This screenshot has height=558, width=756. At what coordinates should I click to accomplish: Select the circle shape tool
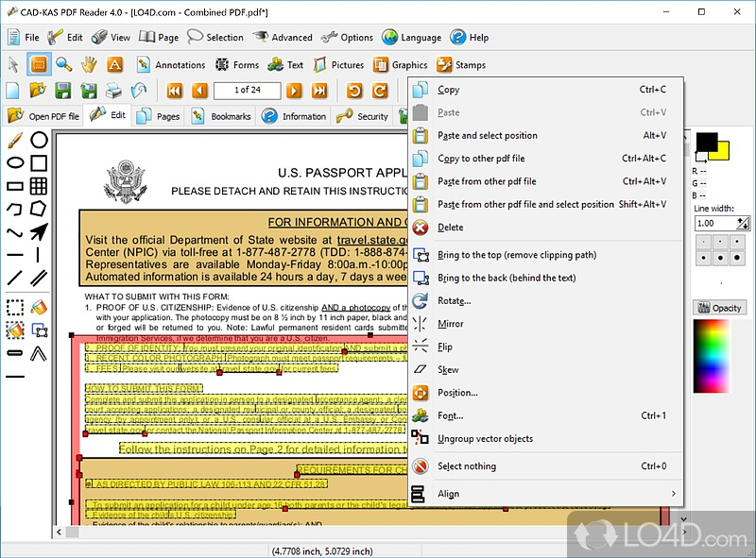click(x=39, y=141)
